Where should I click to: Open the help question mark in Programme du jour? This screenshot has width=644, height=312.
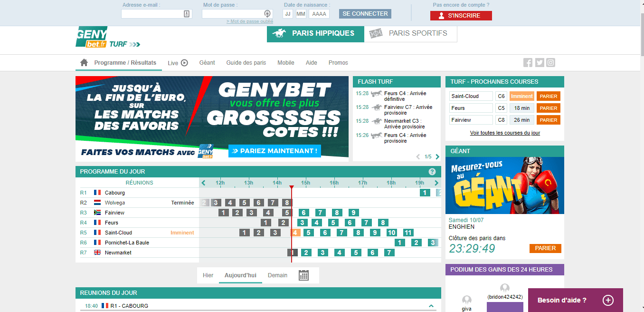(432, 172)
